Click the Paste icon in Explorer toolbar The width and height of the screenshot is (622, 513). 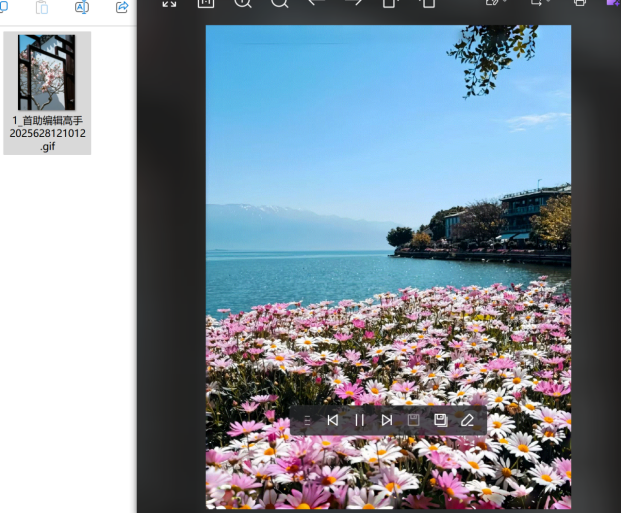pos(42,7)
